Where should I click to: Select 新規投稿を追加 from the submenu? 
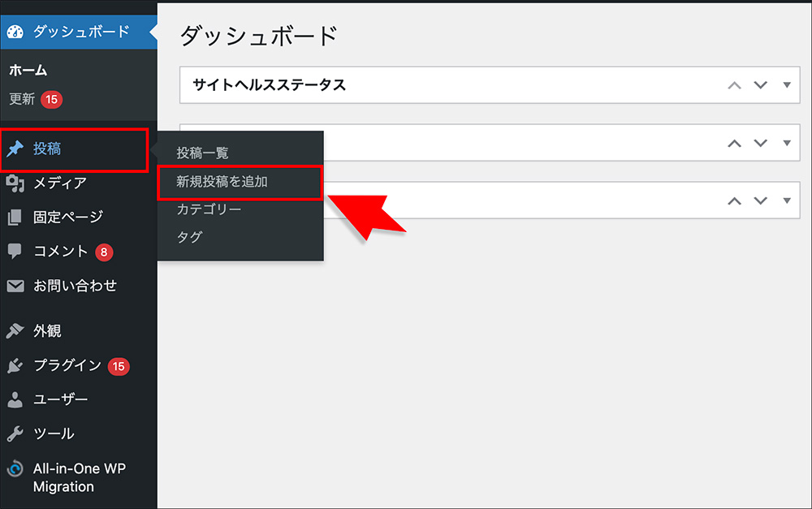point(222,182)
